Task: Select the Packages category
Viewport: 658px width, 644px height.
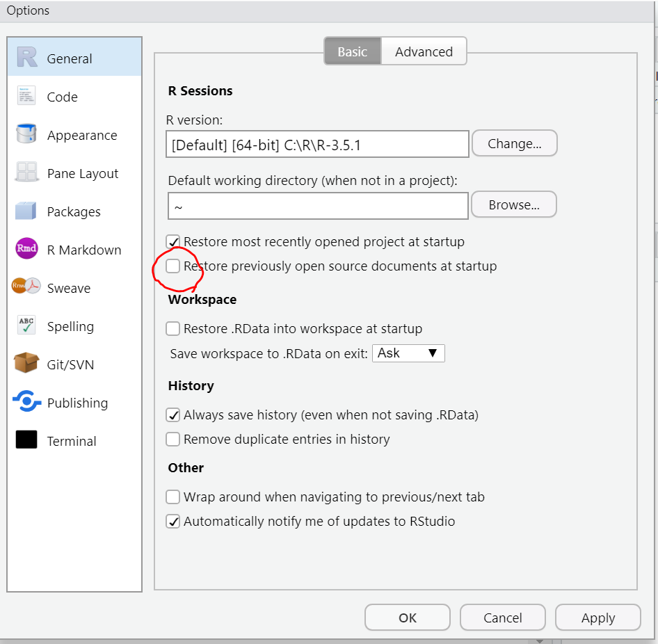Action: [x=74, y=211]
